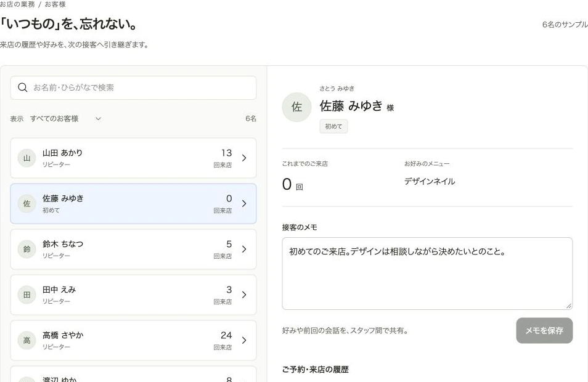Click the memo textarea resize handle
Image resolution: width=588 pixels, height=382 pixels.
pyautogui.click(x=569, y=306)
